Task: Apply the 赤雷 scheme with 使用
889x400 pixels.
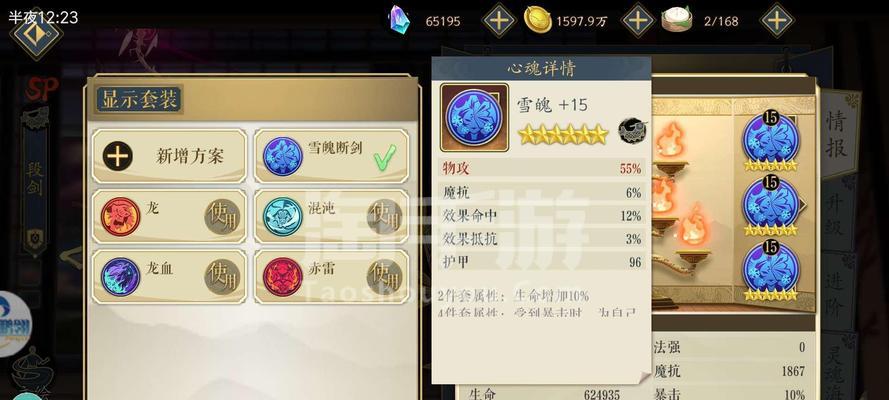Action: pyautogui.click(x=384, y=276)
